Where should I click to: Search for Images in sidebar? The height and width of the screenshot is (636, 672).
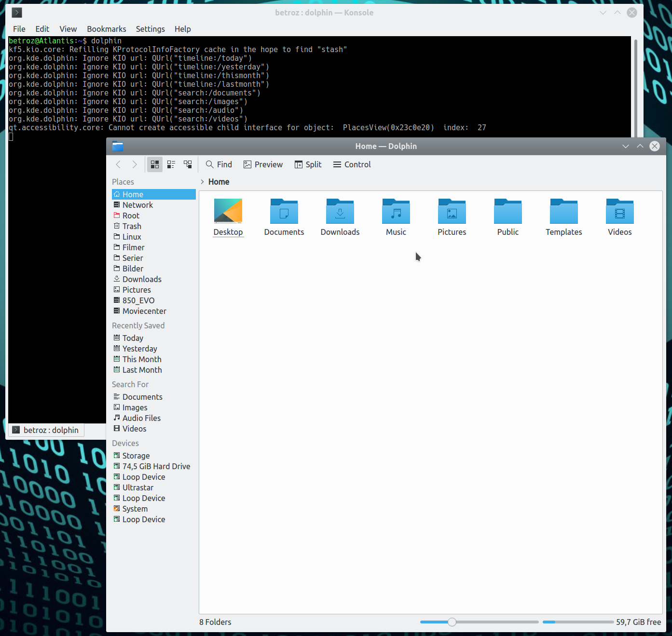(x=154, y=407)
